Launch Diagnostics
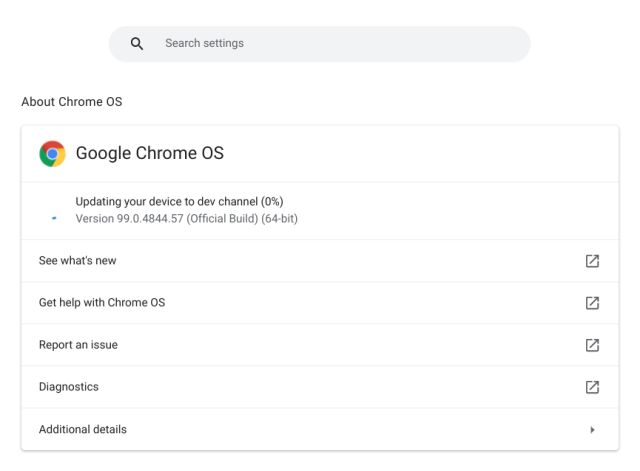 click(x=320, y=387)
